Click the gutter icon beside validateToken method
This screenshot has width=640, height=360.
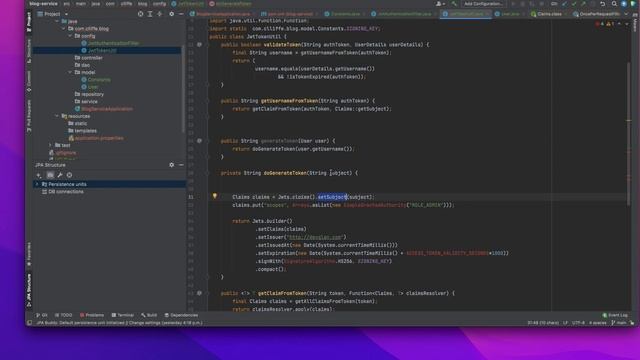(199, 44)
